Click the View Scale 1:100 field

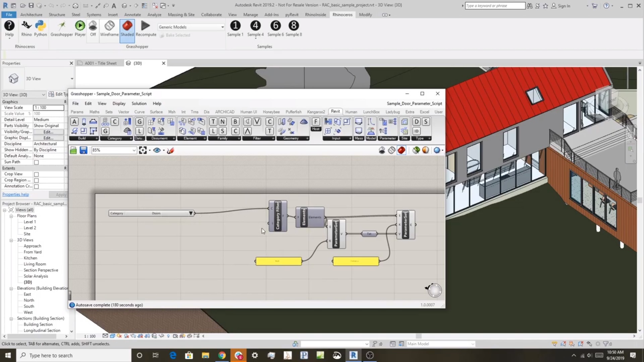[x=49, y=108]
